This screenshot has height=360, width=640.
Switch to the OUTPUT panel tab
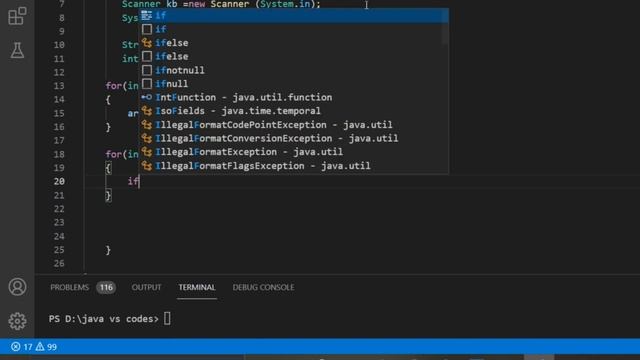146,287
